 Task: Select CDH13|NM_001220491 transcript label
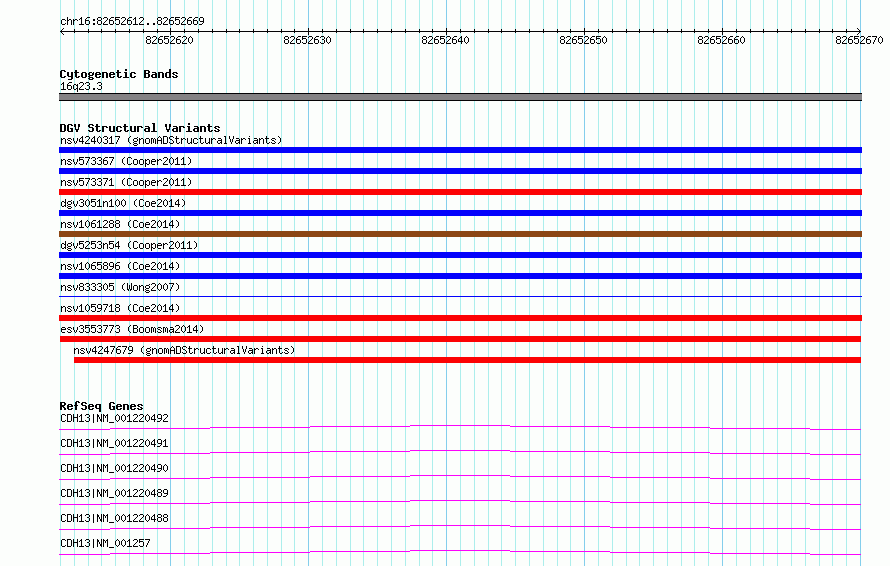114,443
